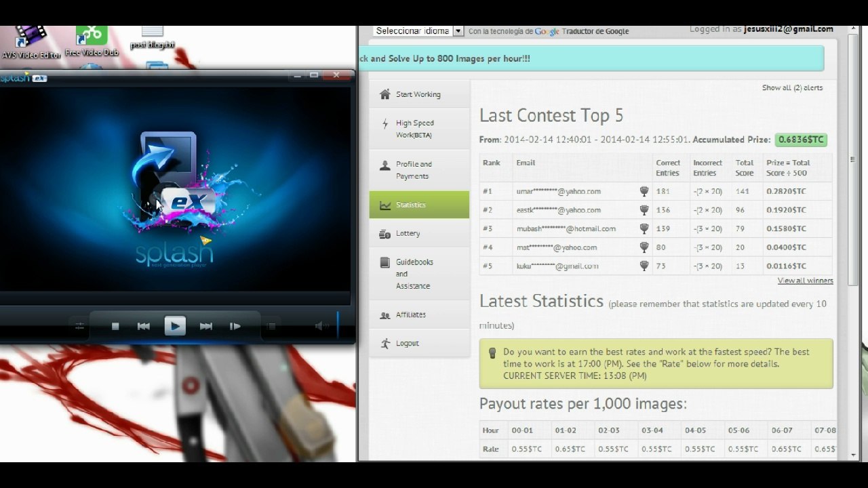Go to the Affiliates menu item
The image size is (868, 488).
(x=419, y=314)
